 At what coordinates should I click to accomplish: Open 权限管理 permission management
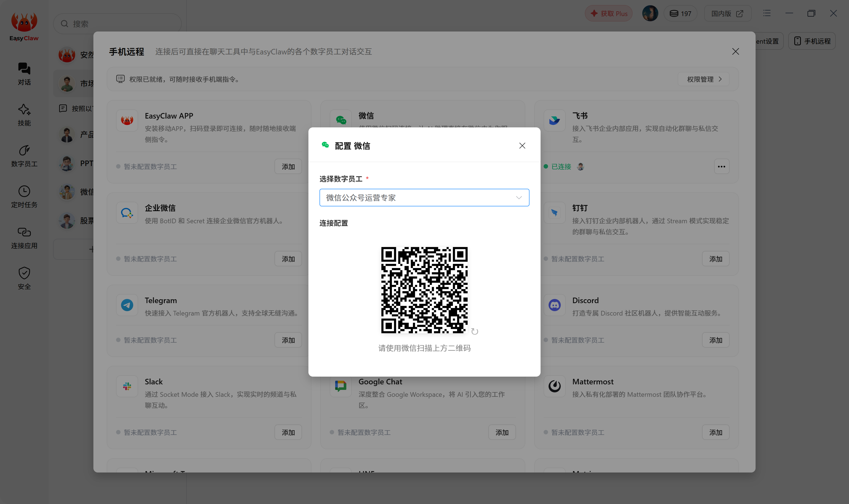tap(703, 79)
